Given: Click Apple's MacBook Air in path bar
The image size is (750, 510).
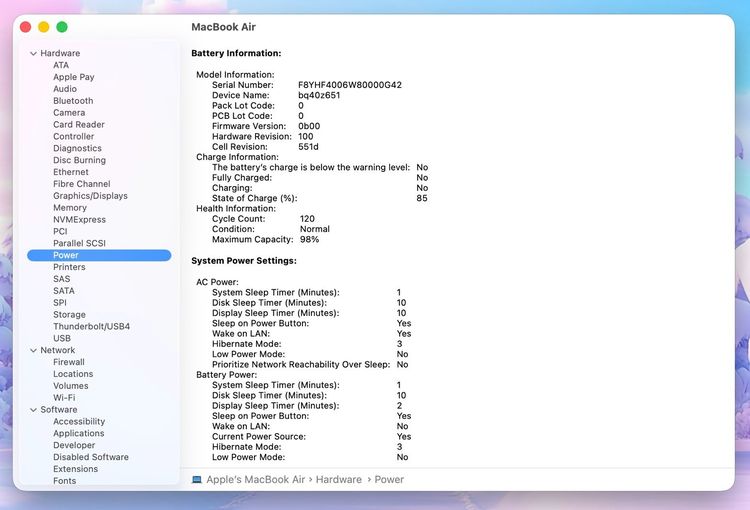Looking at the screenshot, I should click(255, 479).
